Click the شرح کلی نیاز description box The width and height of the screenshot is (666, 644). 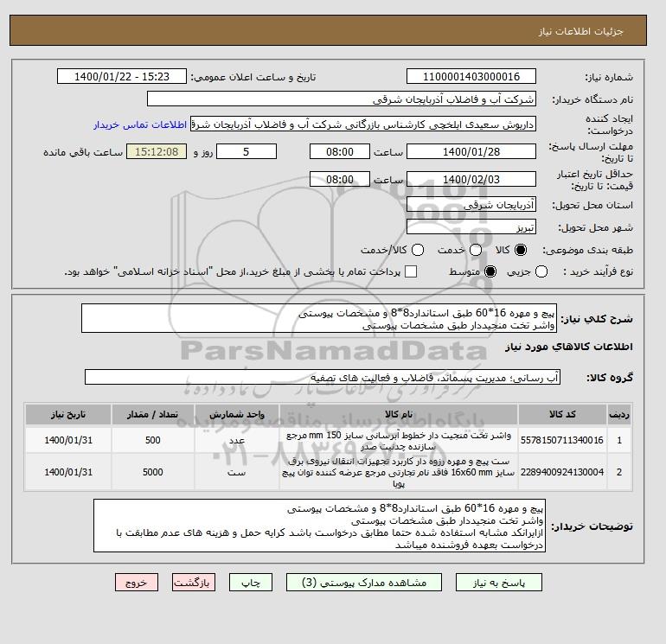pyautogui.click(x=319, y=318)
